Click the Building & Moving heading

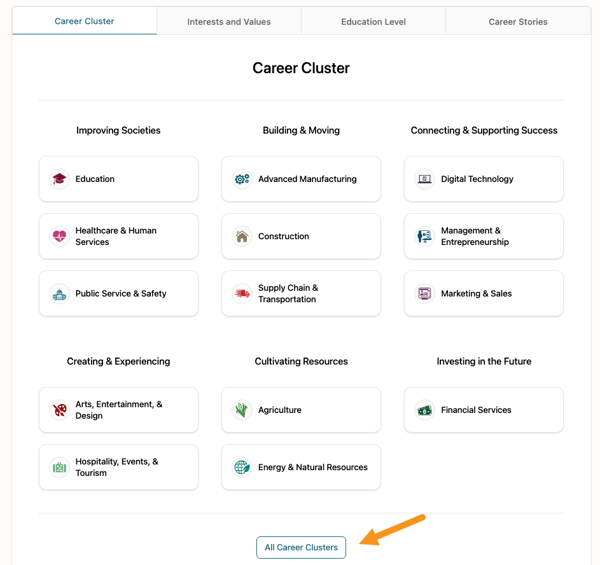click(x=301, y=130)
